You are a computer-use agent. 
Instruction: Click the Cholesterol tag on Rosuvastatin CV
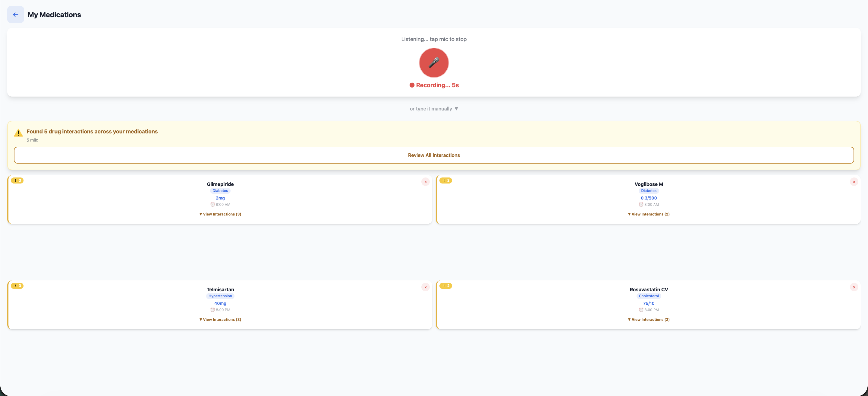pyautogui.click(x=649, y=296)
